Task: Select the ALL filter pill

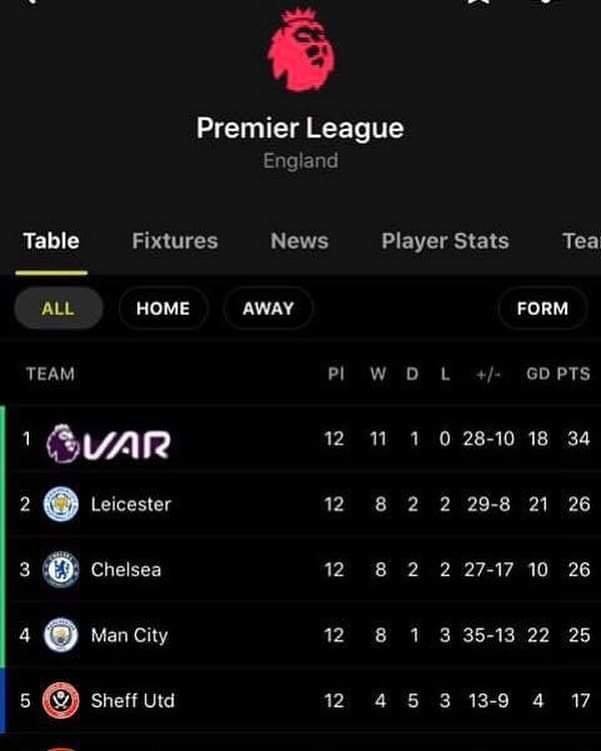Action: tap(58, 308)
